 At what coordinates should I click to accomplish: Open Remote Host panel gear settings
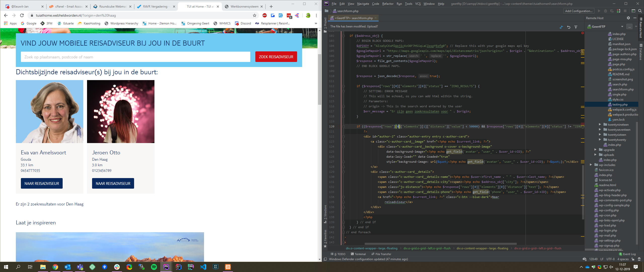(628, 18)
